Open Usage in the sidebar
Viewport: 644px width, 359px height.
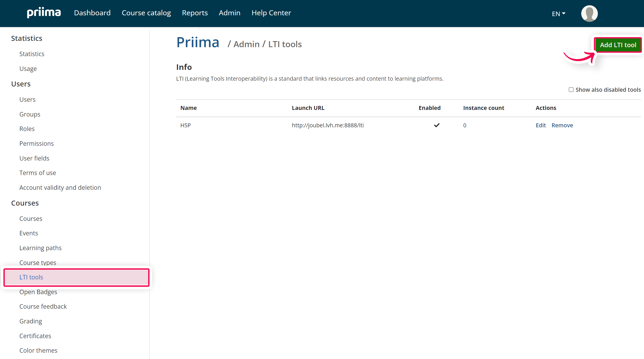pyautogui.click(x=28, y=69)
